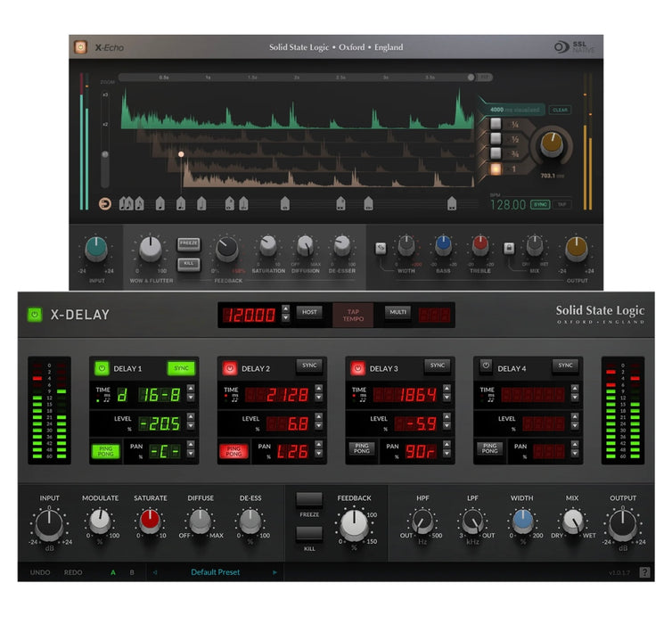This screenshot has width=672, height=624.
Task: Click the playhead marker dot on waveform
Action: pos(181,154)
